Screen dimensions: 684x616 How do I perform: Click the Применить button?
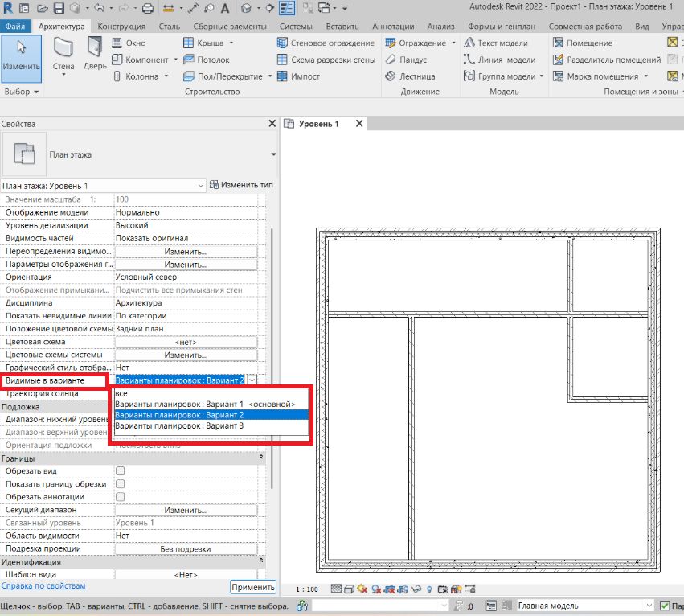tap(253, 587)
